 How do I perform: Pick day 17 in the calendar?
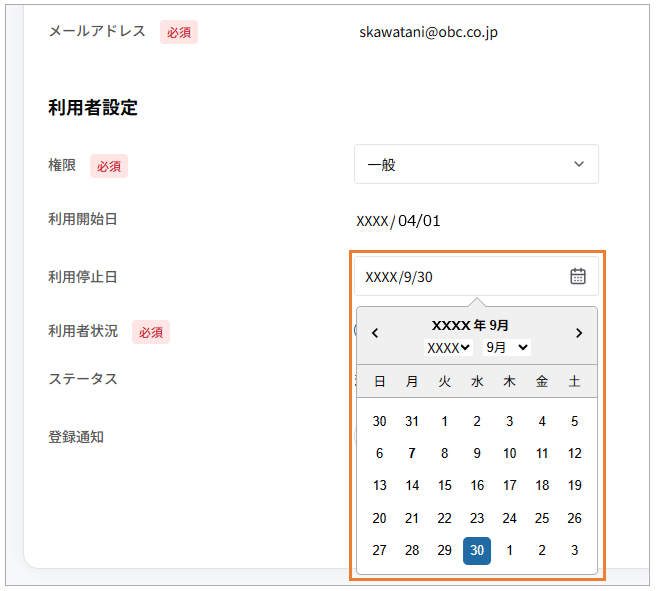[510, 486]
